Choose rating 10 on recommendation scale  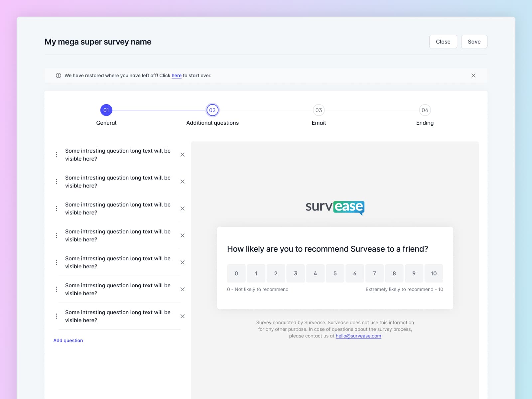[x=434, y=273]
